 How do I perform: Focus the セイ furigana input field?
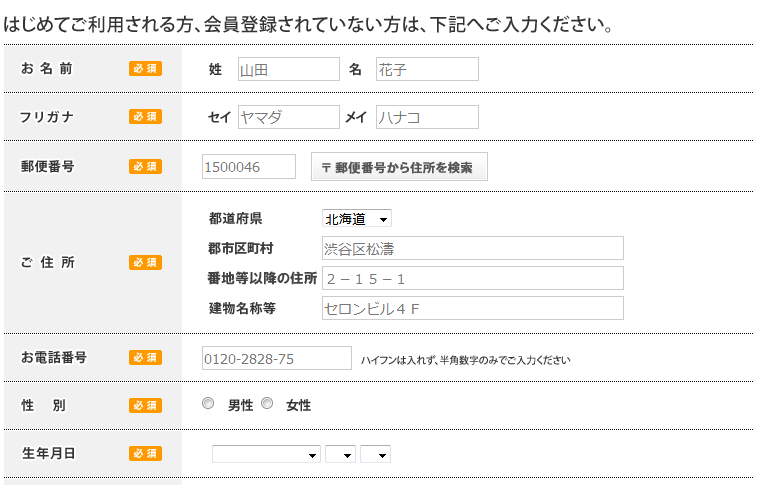[289, 117]
